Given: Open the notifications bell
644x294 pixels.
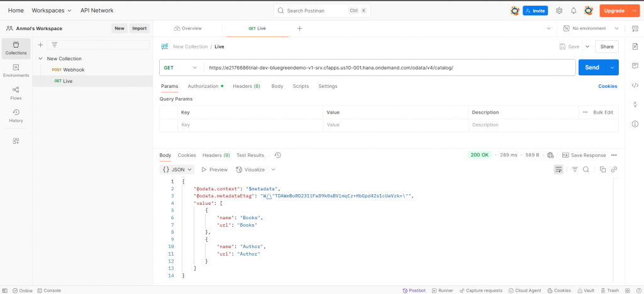Looking at the screenshot, I should (x=574, y=11).
